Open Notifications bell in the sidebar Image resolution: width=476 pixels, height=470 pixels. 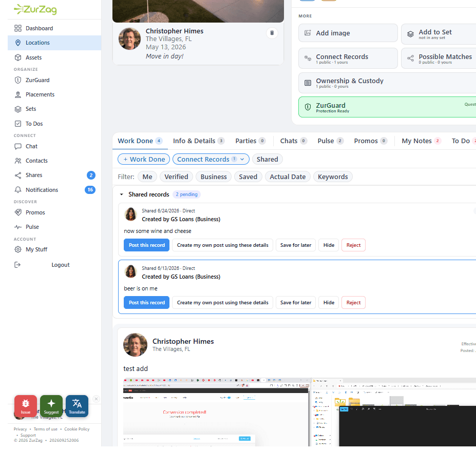18,190
